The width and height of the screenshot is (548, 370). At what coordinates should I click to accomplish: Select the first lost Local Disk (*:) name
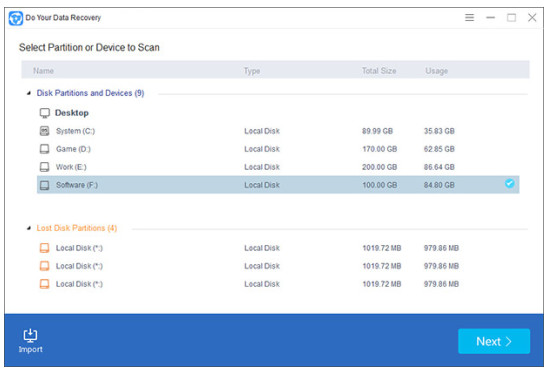79,248
